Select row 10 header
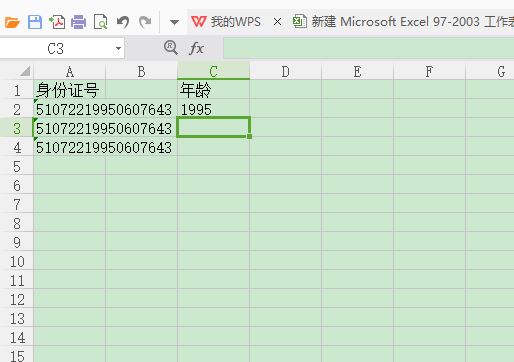 point(17,261)
